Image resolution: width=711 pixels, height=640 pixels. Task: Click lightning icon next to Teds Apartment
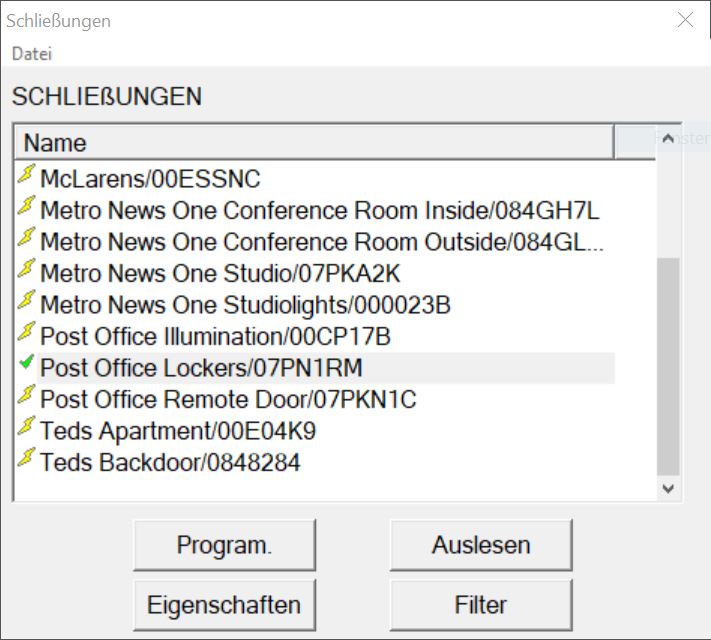click(x=27, y=429)
